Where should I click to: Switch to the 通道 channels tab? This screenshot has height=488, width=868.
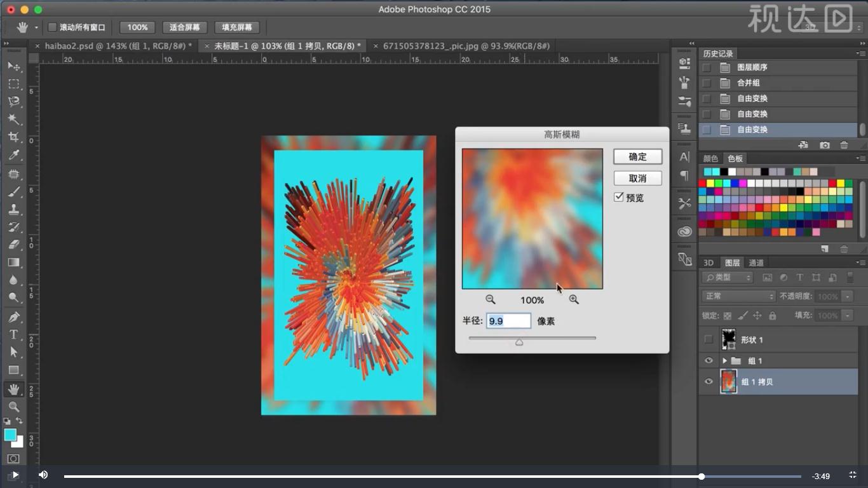tap(756, 262)
